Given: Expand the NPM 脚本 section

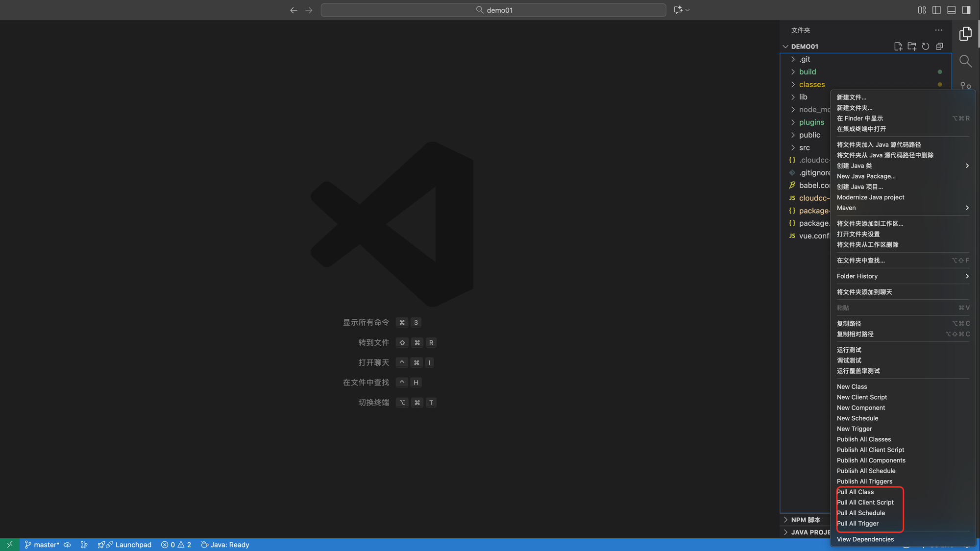Looking at the screenshot, I should [805, 520].
